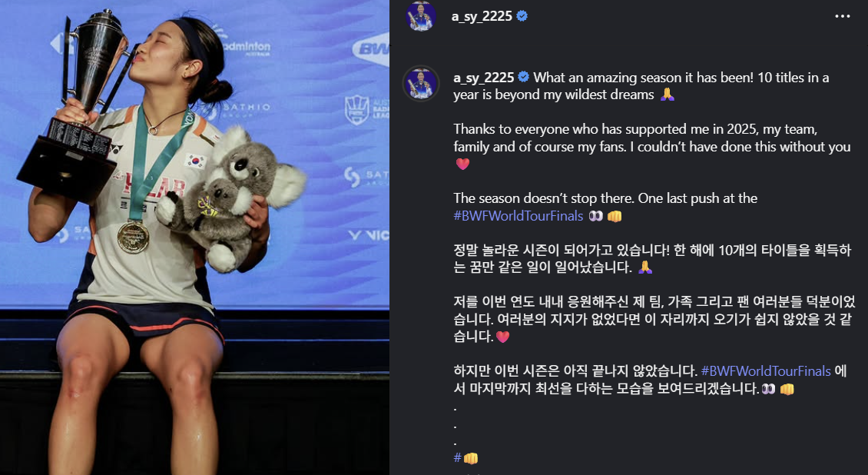Image resolution: width=868 pixels, height=475 pixels.
Task: Click the heart emoji ending the Korean thanks paragraph
Action: (502, 337)
